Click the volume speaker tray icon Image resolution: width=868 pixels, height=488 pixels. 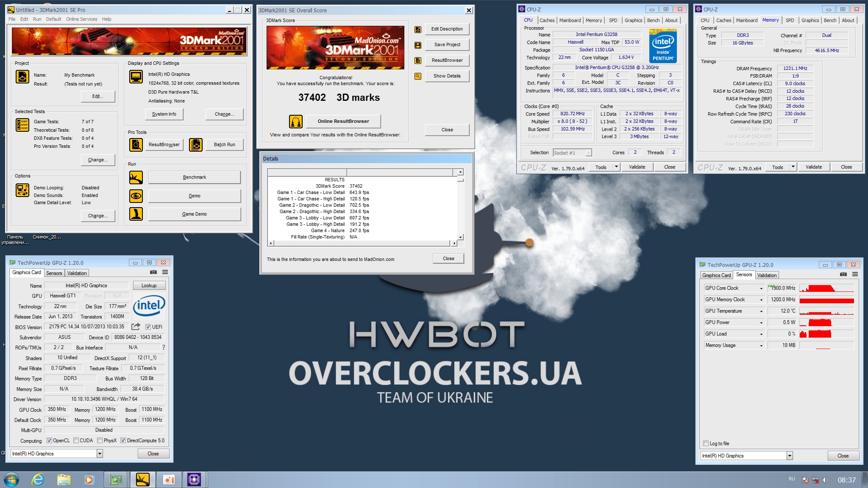tap(825, 480)
